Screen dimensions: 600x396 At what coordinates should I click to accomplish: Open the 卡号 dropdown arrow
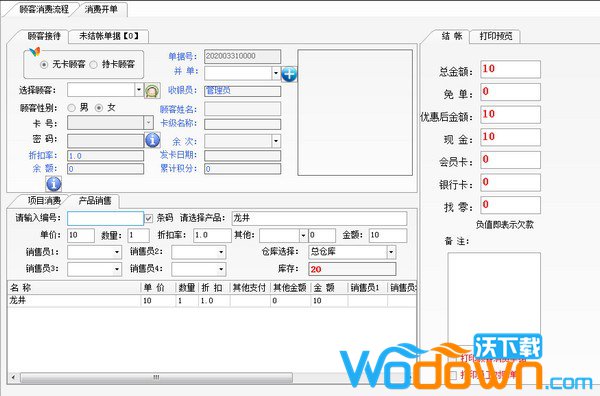tap(148, 123)
